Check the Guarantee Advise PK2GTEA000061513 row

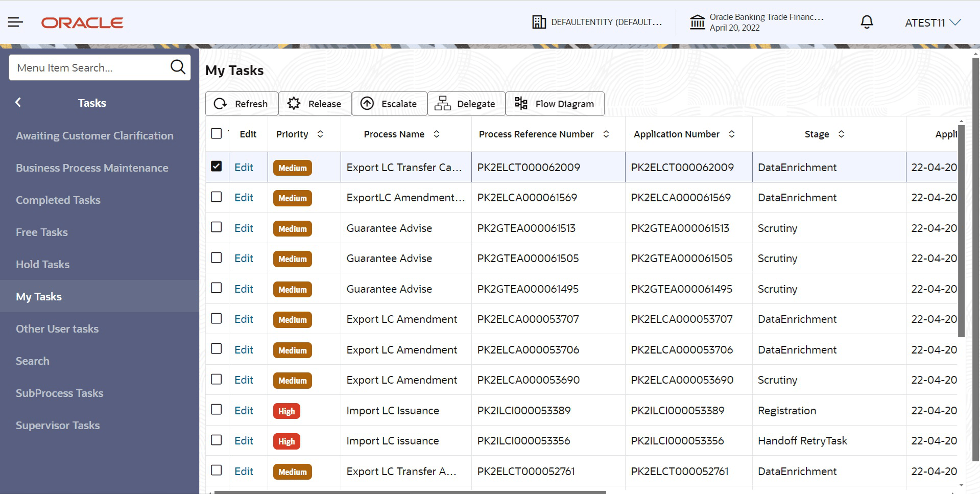pyautogui.click(x=217, y=227)
